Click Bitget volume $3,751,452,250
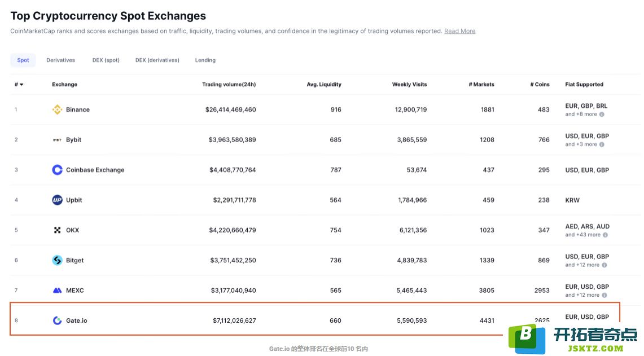This screenshot has width=644, height=356. (x=233, y=260)
